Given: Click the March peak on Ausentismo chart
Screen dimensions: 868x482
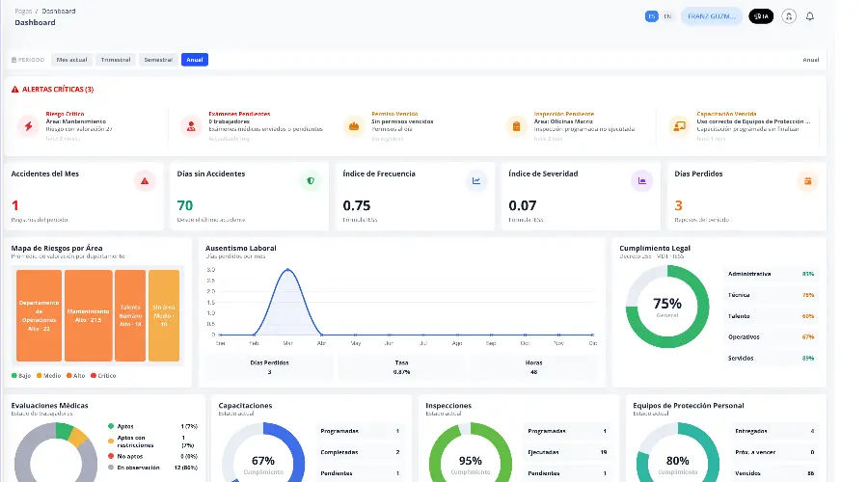Looking at the screenshot, I should click(x=287, y=270).
